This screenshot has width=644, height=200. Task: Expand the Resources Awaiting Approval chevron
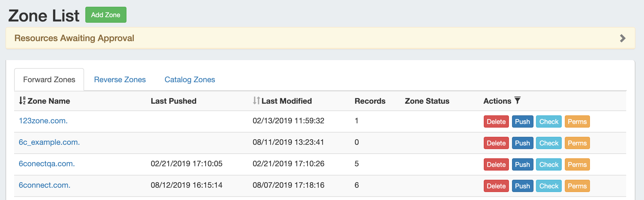623,38
